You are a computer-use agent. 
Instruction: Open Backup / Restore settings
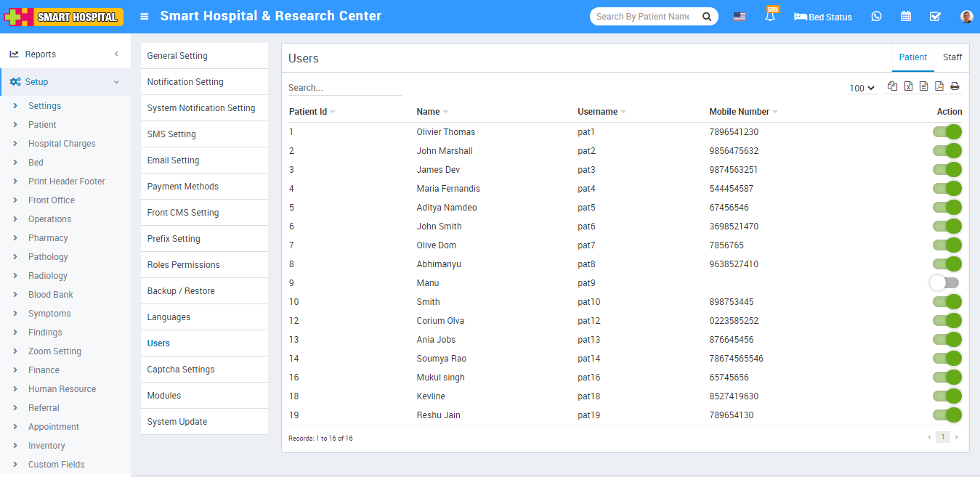(180, 291)
